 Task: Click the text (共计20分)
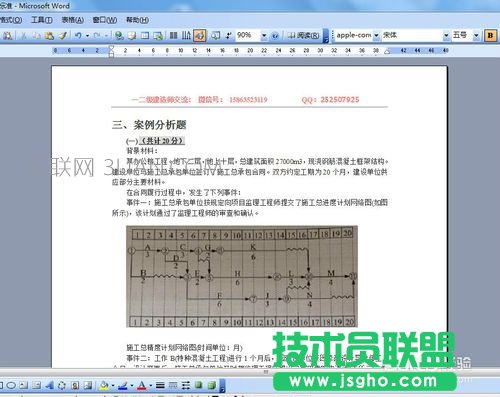coord(162,141)
